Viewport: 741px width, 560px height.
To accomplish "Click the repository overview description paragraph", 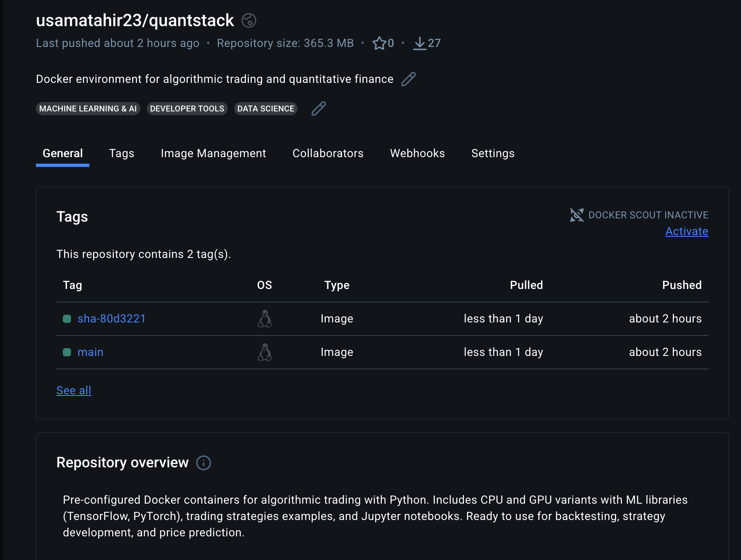I will [x=375, y=516].
